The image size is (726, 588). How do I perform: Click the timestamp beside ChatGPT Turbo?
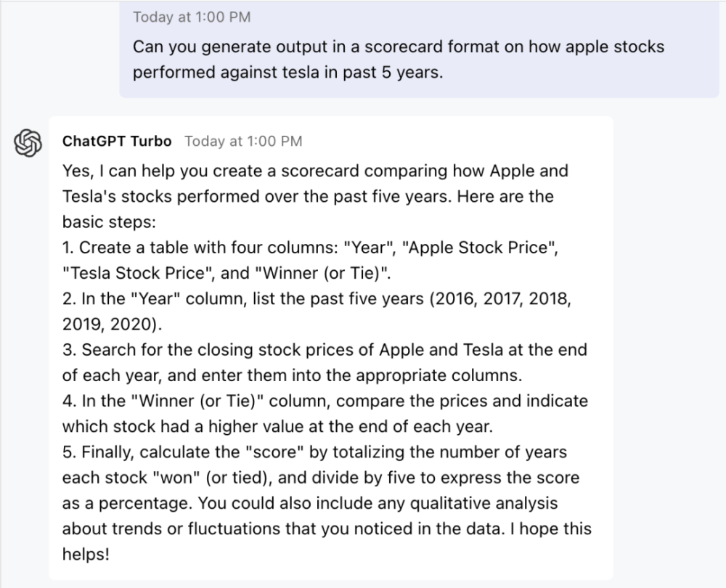pos(243,141)
